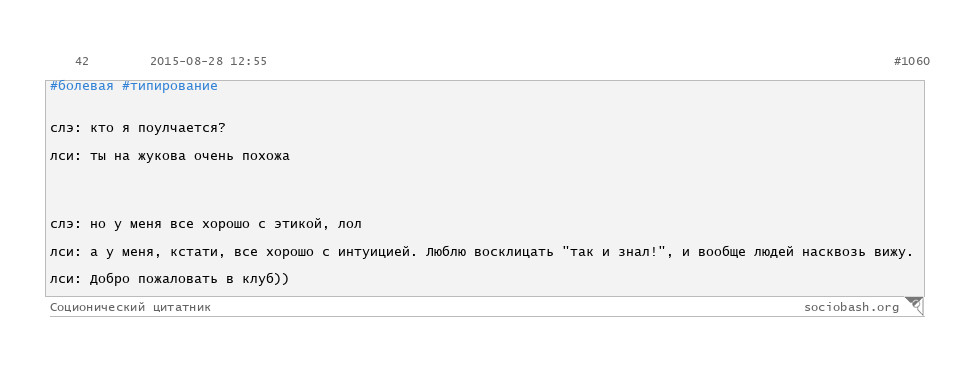The height and width of the screenshot is (391, 964).
Task: Click the first 'лси:' speaker label
Action: point(66,156)
